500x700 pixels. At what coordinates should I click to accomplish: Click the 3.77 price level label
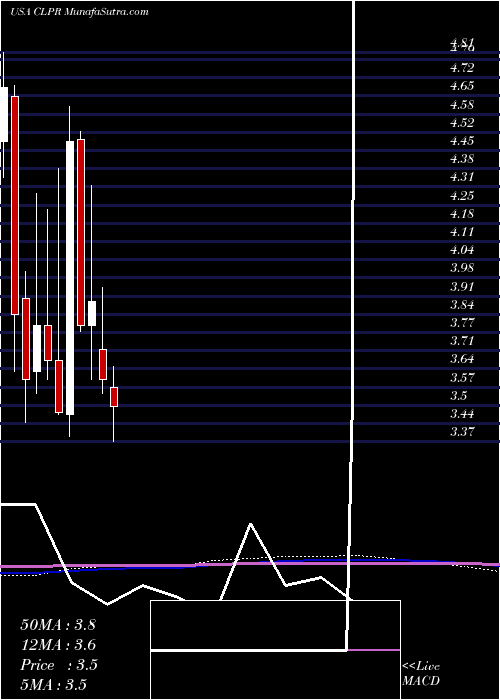tap(462, 323)
